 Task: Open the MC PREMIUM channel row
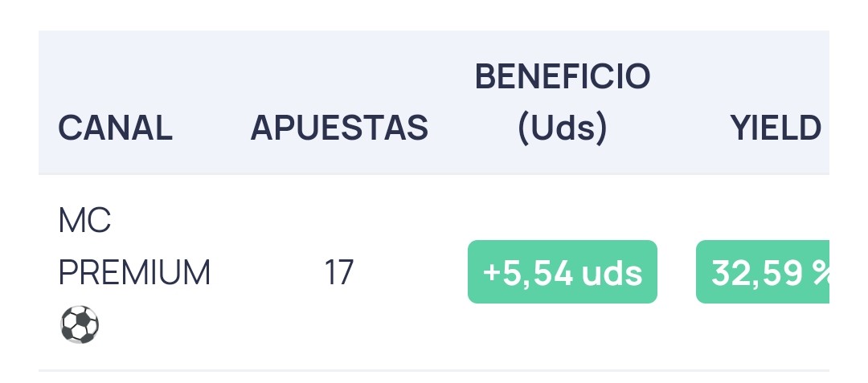pos(434,272)
